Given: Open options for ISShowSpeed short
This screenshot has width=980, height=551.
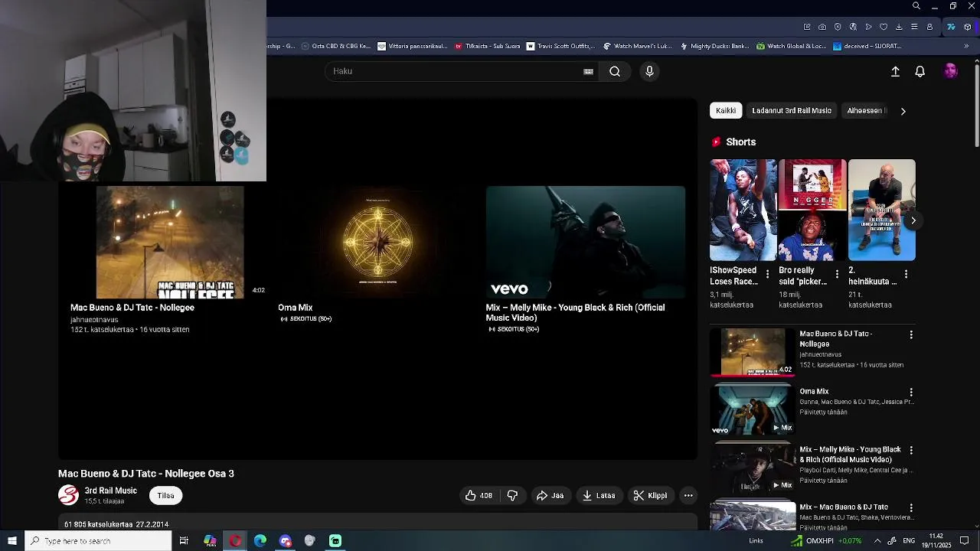Looking at the screenshot, I should pyautogui.click(x=767, y=274).
